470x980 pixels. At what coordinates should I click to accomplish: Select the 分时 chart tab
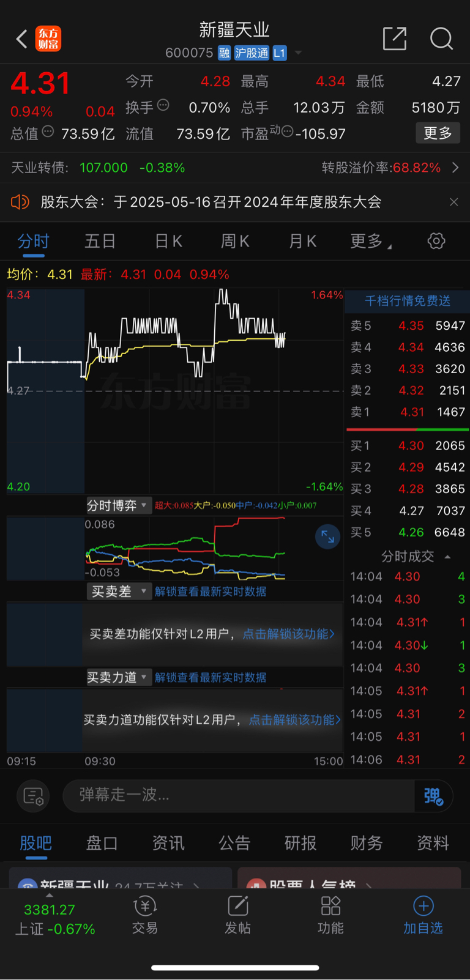tap(33, 241)
